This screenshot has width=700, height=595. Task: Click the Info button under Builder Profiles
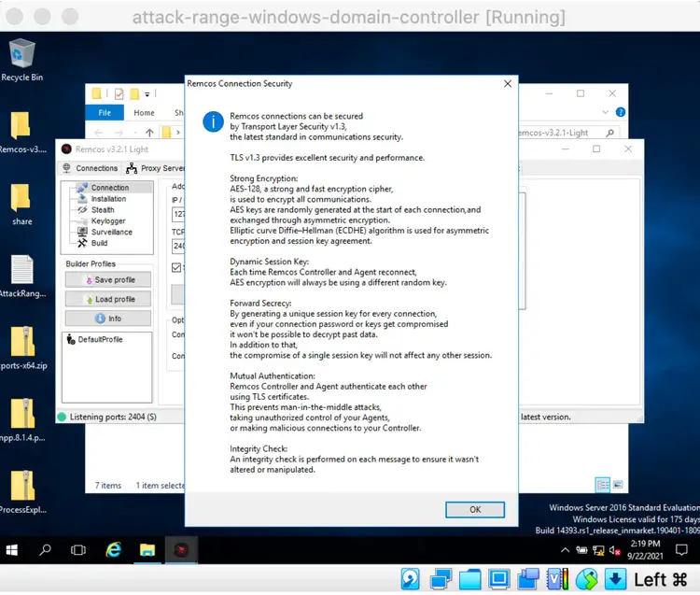(x=106, y=319)
